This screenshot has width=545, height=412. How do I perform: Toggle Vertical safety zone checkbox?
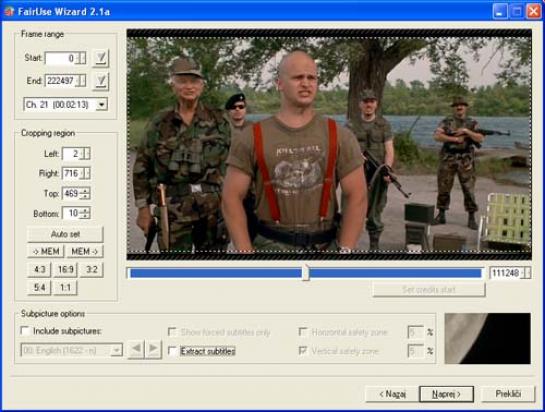tap(303, 351)
